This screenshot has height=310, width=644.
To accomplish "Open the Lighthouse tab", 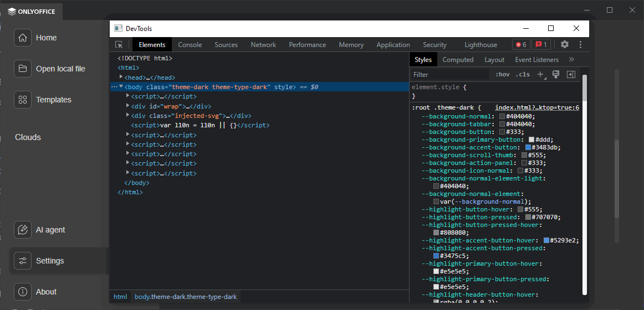I will point(481,45).
